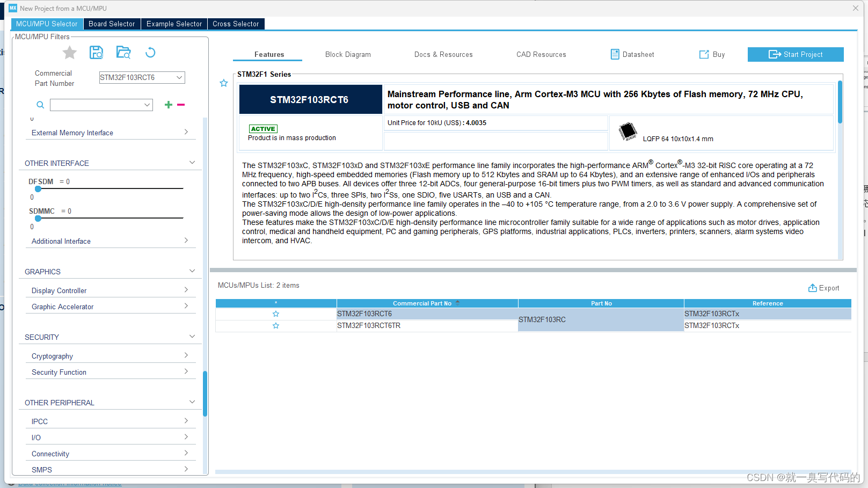Viewport: 868px width, 488px height.
Task: Click the SDMMC slider handle
Action: (x=38, y=218)
